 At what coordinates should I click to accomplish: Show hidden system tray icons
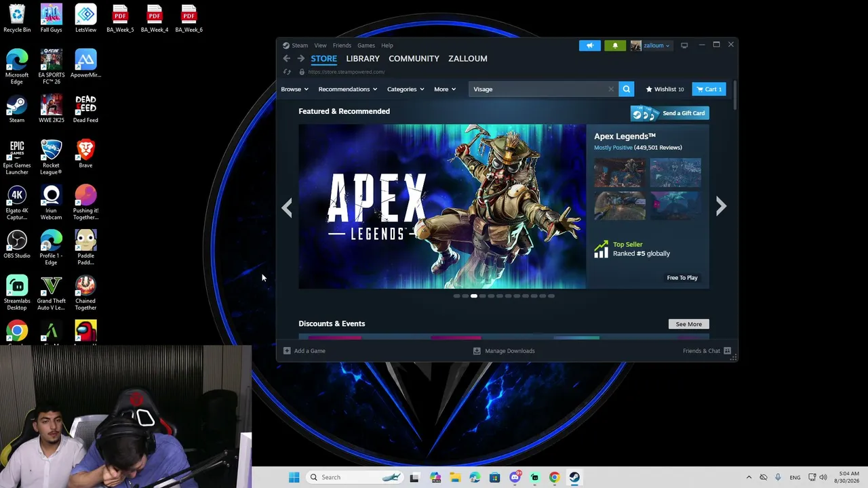749,477
